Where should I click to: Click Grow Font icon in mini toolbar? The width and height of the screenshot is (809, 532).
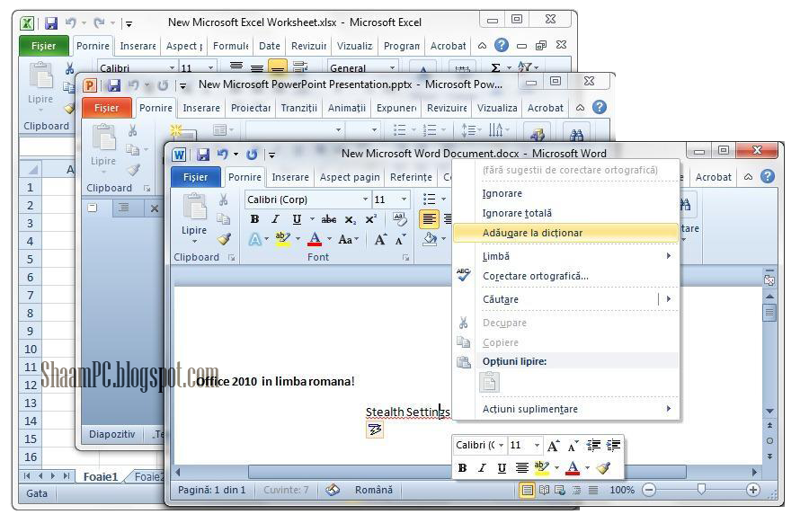[x=553, y=446]
